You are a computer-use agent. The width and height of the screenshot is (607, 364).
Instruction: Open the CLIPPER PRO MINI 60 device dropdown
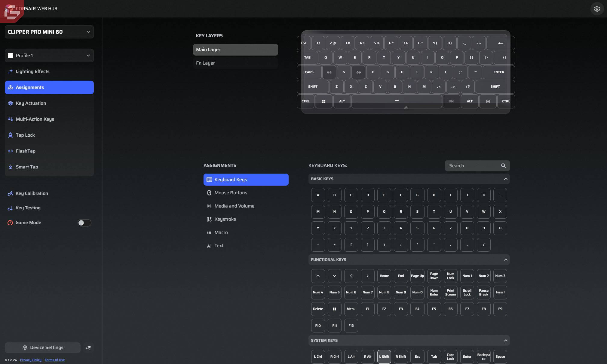tap(49, 32)
